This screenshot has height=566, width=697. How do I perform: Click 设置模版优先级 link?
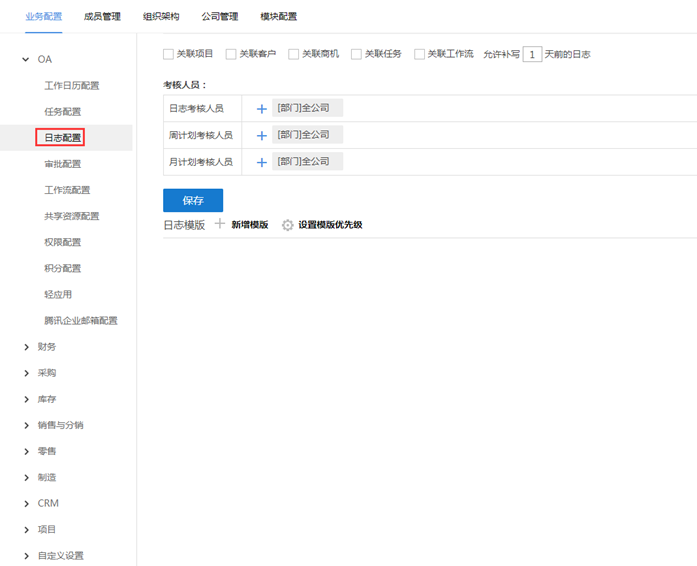(330, 225)
